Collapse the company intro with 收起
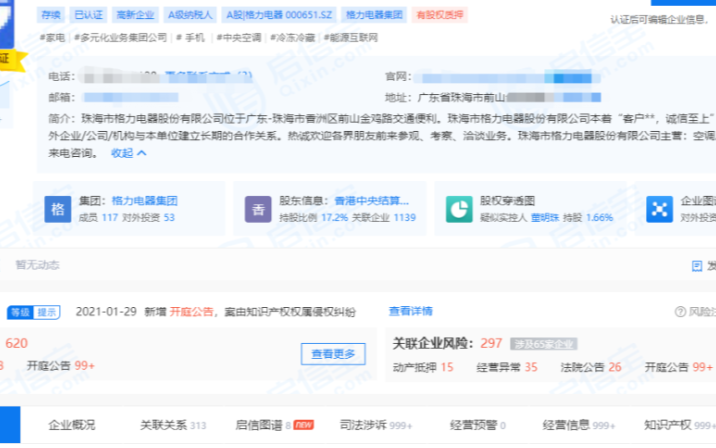The image size is (716, 448). pyautogui.click(x=129, y=153)
